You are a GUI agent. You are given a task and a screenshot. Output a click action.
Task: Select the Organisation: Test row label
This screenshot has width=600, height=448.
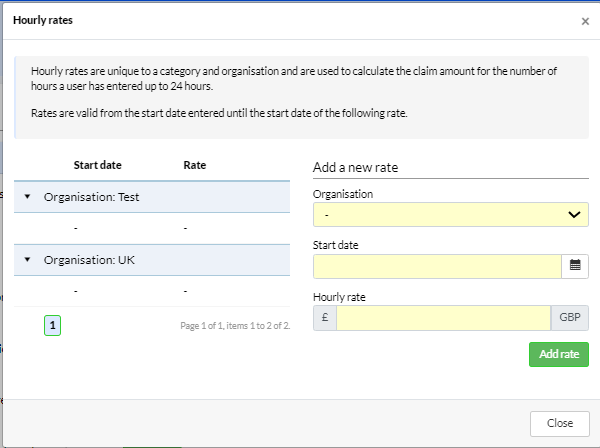[x=91, y=197]
